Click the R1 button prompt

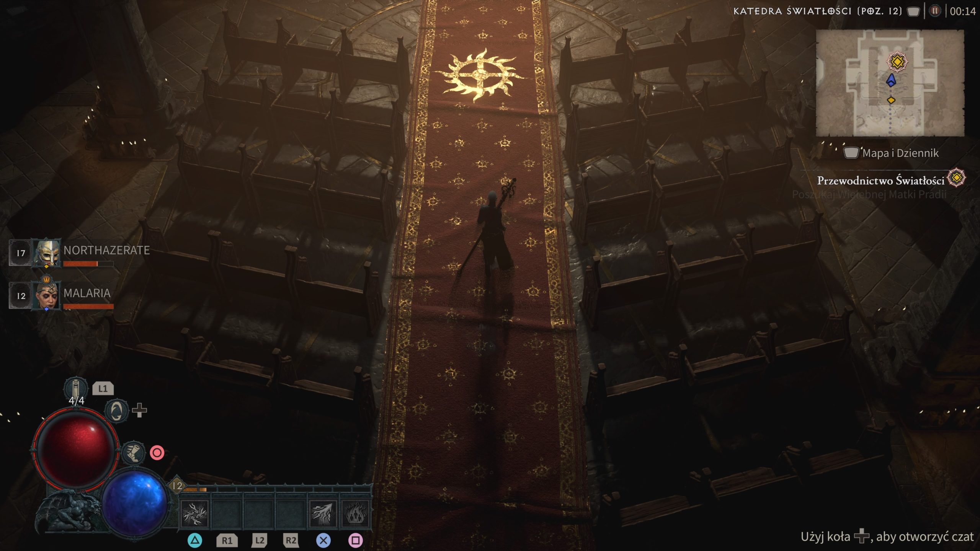227,540
